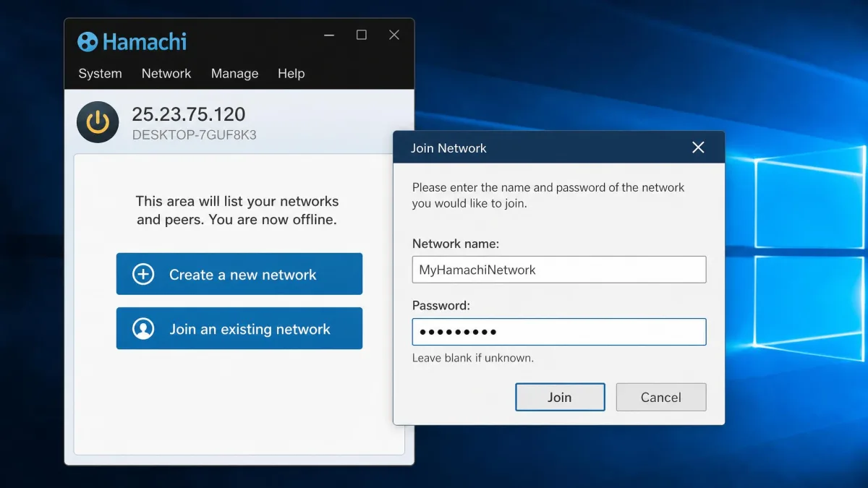Screen dimensions: 868x488
Task: Click the 'You are now offline' message
Action: point(273,220)
